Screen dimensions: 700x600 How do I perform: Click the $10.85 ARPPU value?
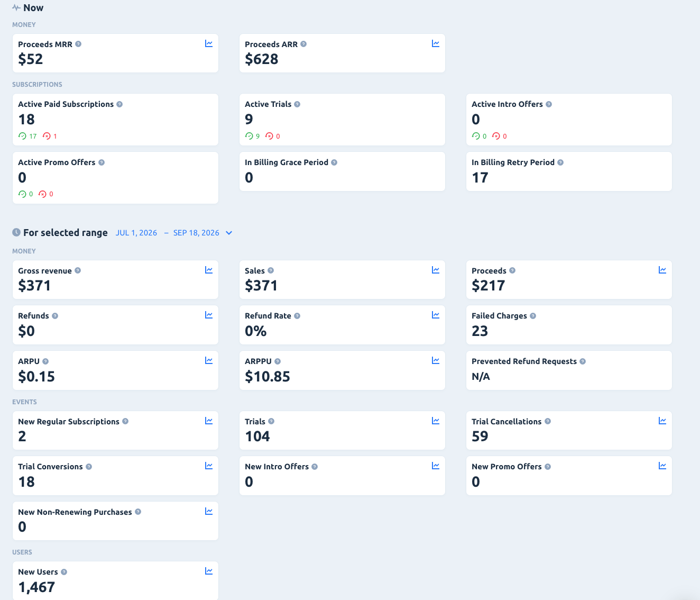point(268,377)
